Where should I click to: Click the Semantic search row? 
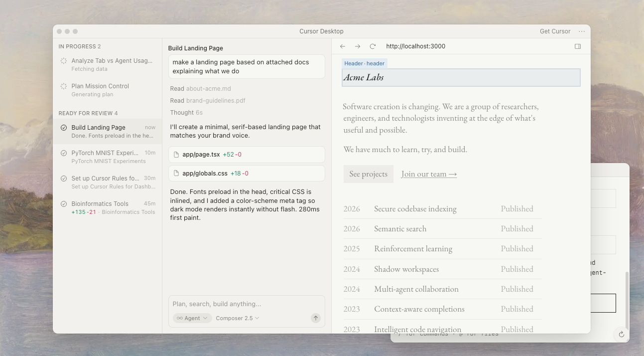tap(442, 229)
